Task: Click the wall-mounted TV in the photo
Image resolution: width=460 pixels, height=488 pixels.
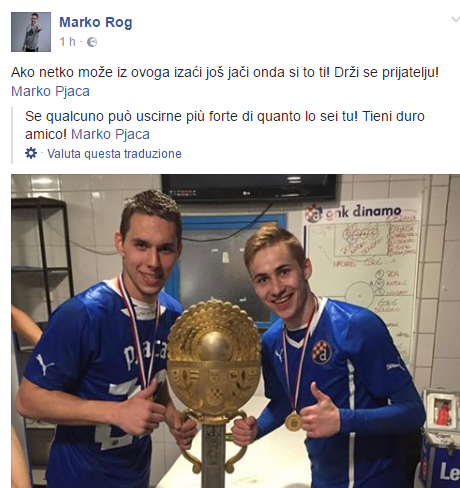Action: [249, 188]
